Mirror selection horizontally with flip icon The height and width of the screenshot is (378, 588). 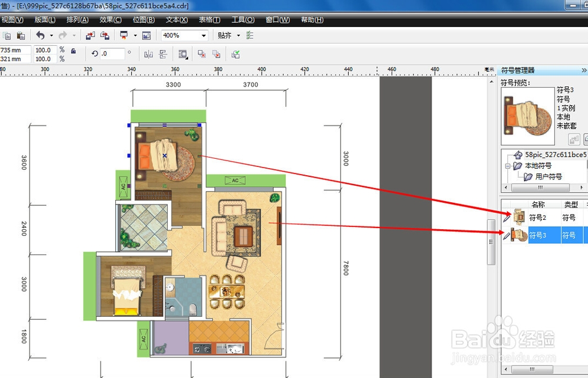point(149,54)
